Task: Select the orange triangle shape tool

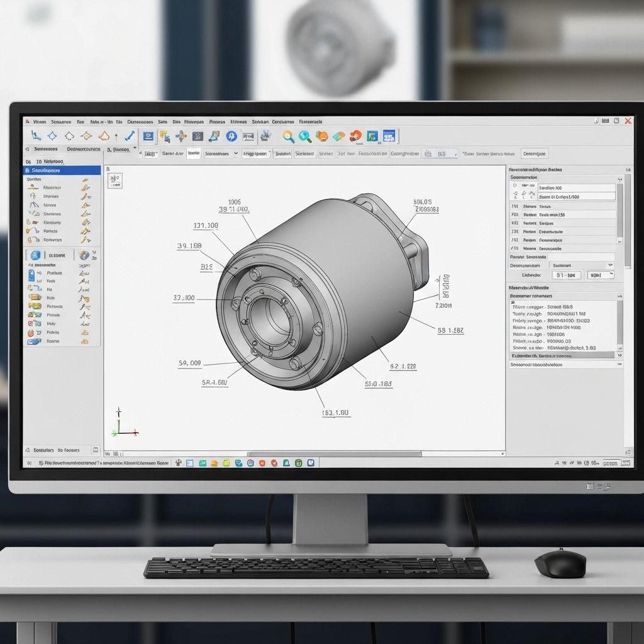Action: pyautogui.click(x=104, y=135)
